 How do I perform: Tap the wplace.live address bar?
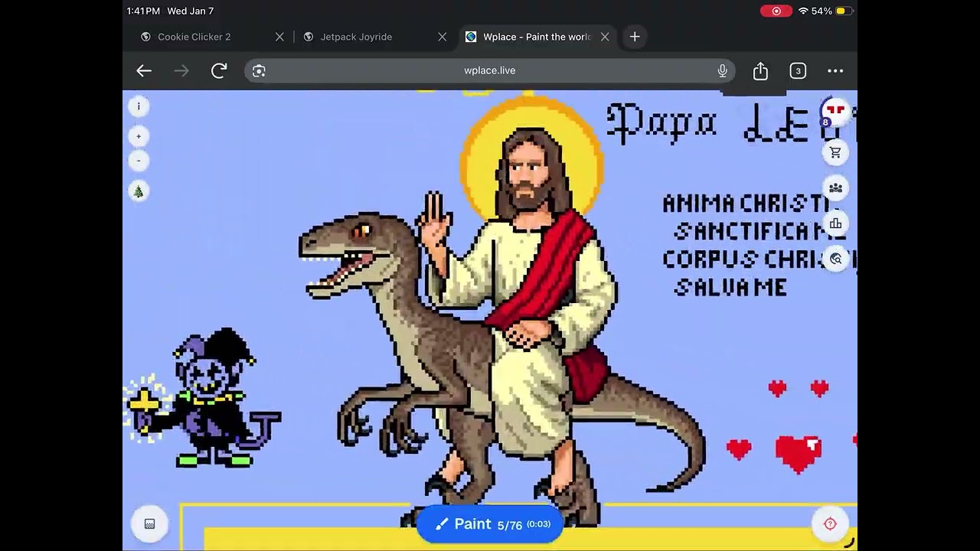pyautogui.click(x=490, y=71)
